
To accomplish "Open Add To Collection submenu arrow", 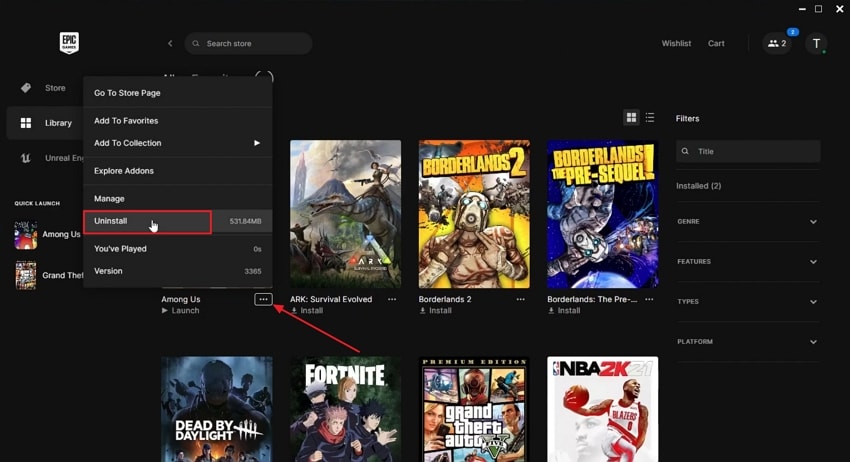I will coord(257,143).
